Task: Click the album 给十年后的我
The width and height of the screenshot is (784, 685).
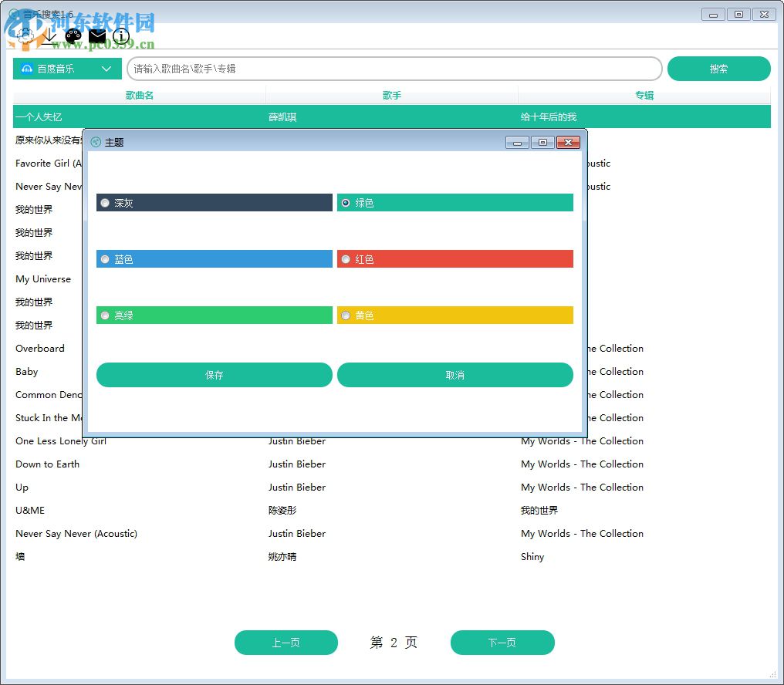Action: [x=549, y=117]
